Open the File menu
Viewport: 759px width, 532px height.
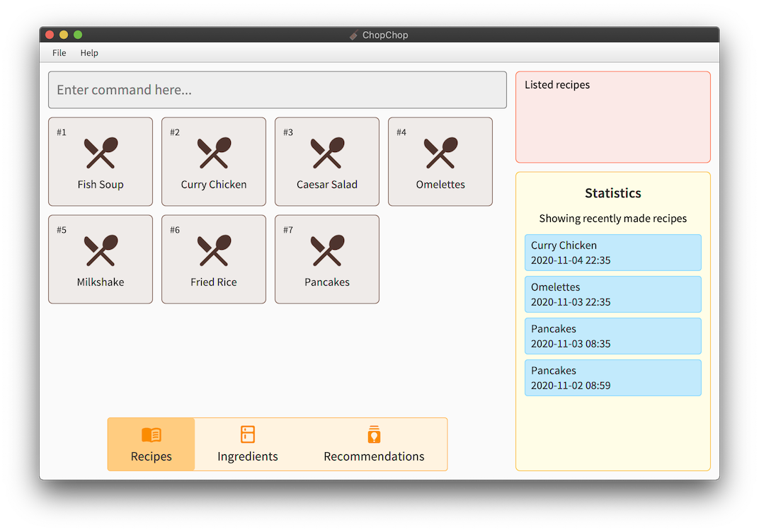[x=59, y=53]
